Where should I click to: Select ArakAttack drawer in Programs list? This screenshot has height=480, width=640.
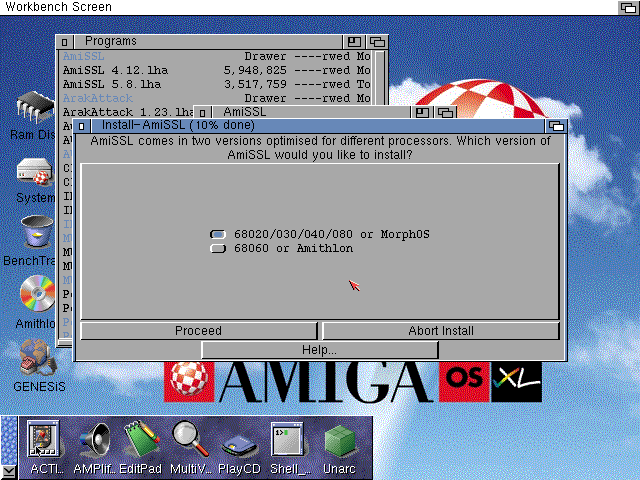pos(98,98)
